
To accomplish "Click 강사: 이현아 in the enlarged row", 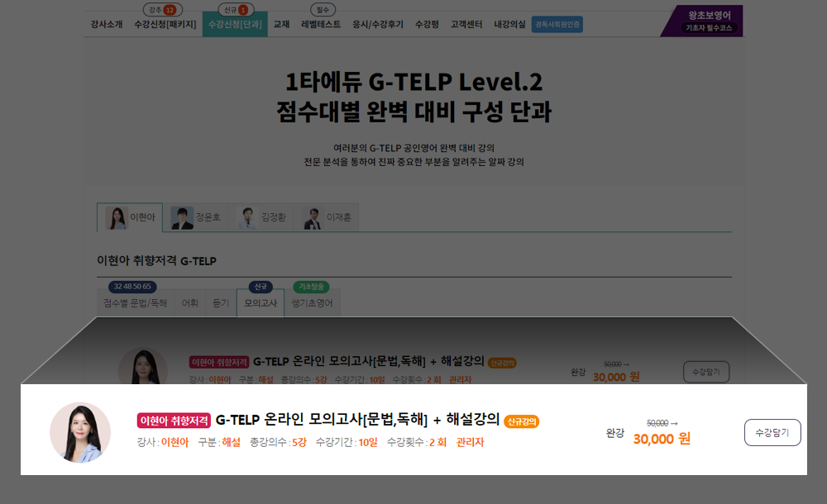I will click(162, 442).
